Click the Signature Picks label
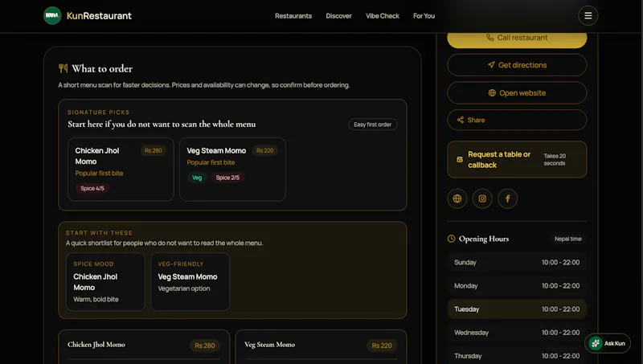This screenshot has width=643, height=364. click(x=98, y=112)
